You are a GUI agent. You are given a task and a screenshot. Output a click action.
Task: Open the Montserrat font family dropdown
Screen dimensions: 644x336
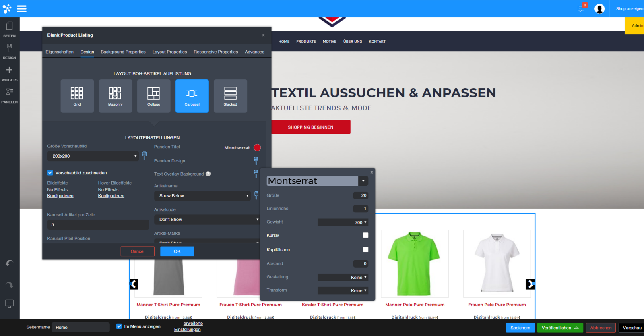[x=363, y=181]
